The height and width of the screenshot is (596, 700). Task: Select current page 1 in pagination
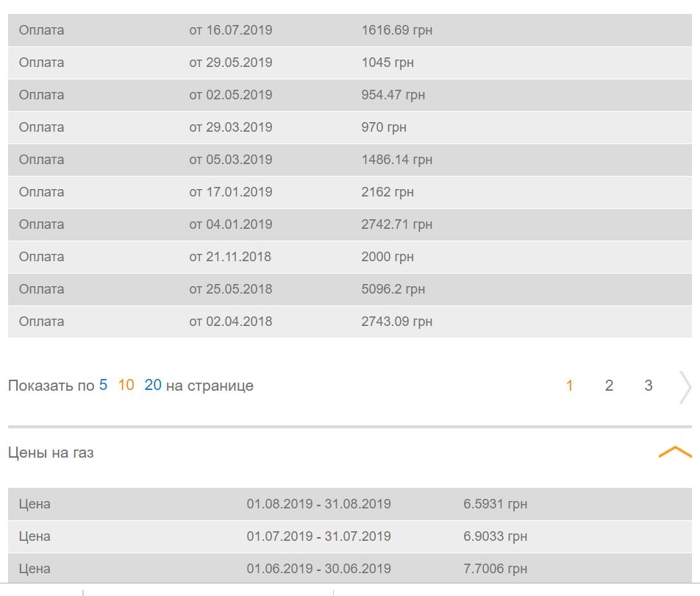[569, 386]
